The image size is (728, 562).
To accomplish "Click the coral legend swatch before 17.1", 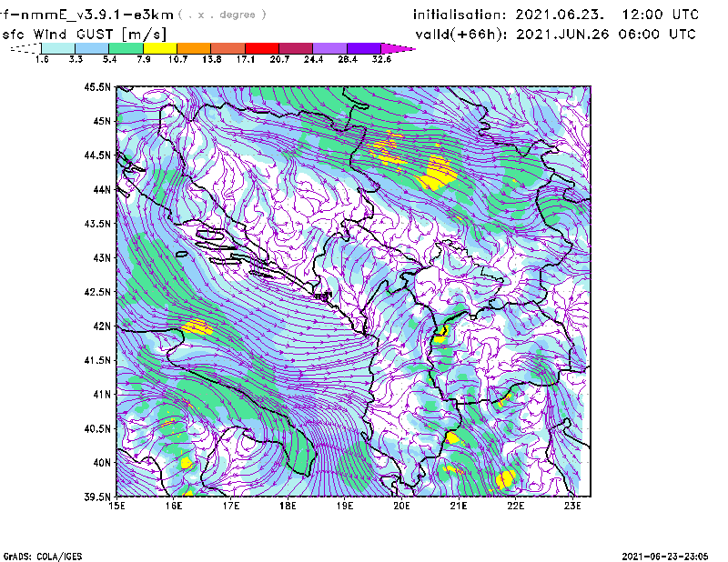I will point(228,48).
